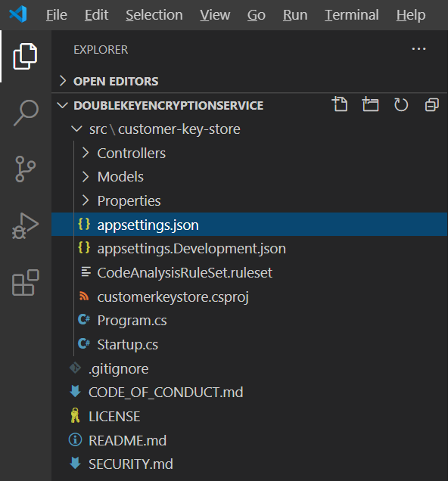The width and height of the screenshot is (448, 481).
Task: Open the Startup.cs file name
Action: tap(128, 345)
